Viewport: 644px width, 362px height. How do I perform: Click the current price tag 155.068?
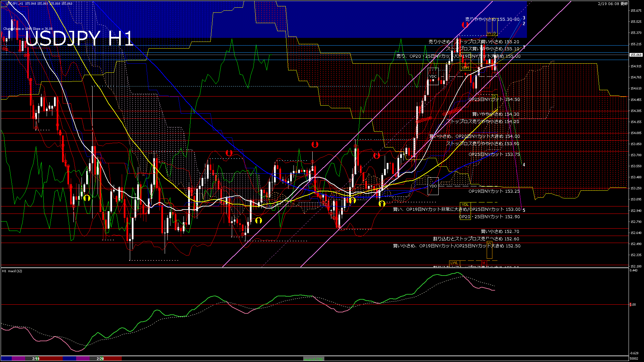pyautogui.click(x=636, y=55)
